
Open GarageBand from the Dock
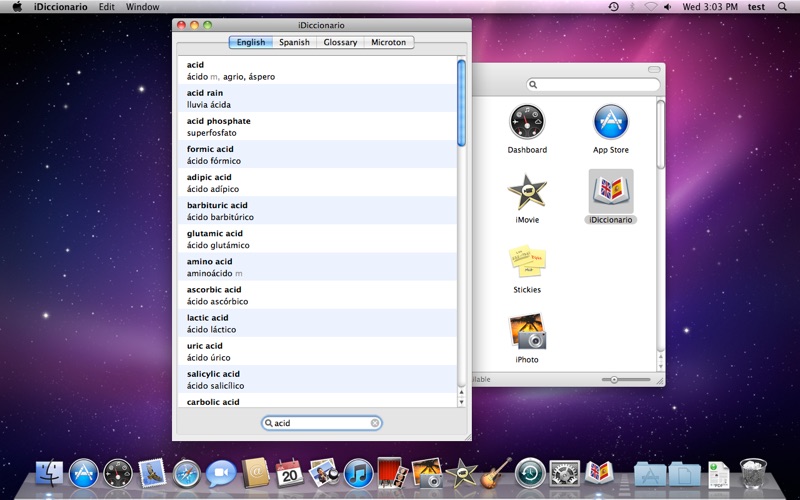coord(495,473)
